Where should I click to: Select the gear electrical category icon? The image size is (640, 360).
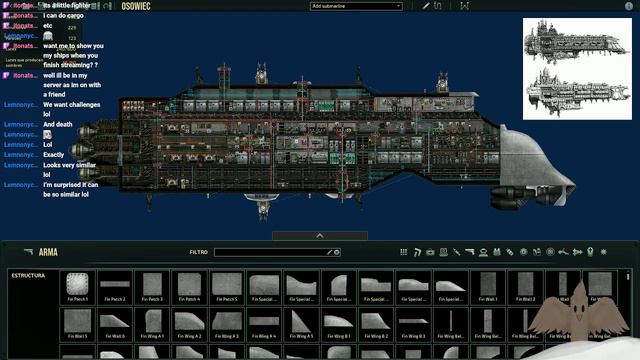tap(524, 252)
